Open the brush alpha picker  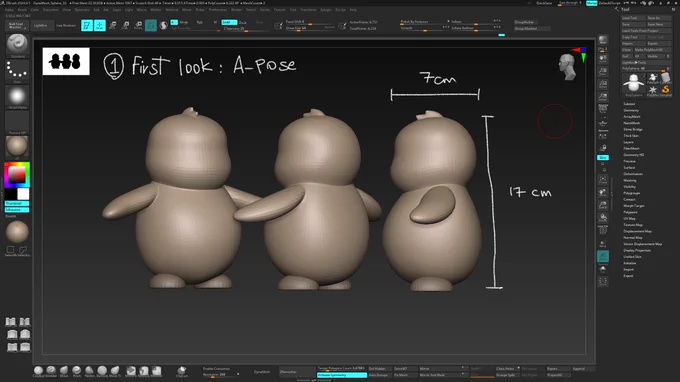click(17, 96)
